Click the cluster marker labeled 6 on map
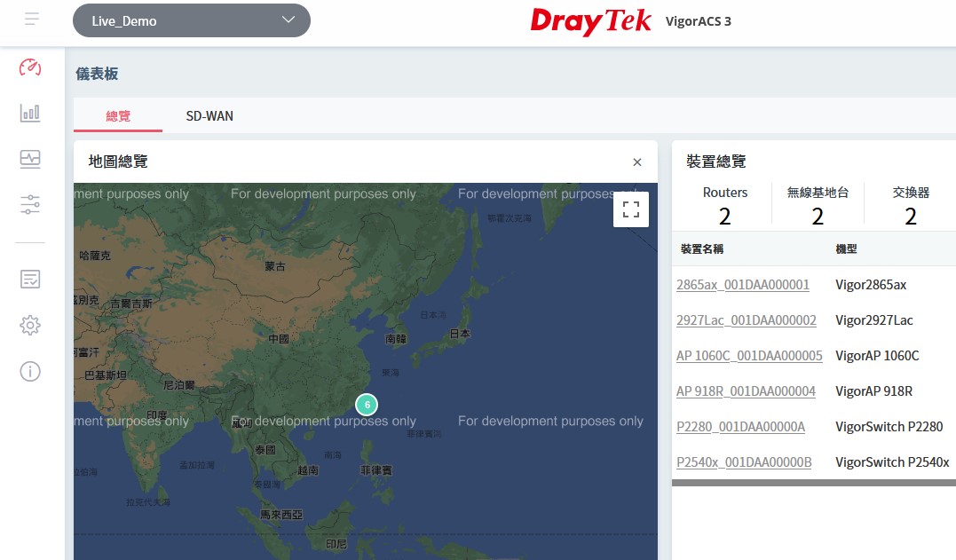The width and height of the screenshot is (956, 560). pos(367,405)
